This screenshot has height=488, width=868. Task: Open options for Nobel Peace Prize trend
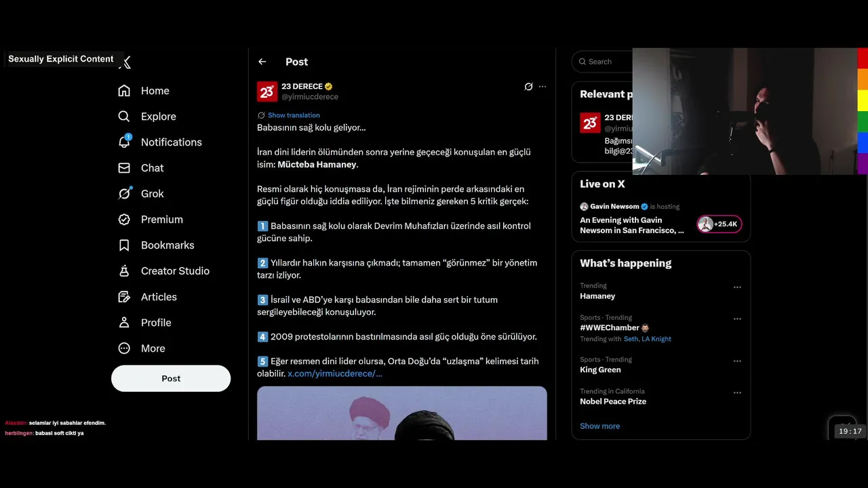point(737,392)
